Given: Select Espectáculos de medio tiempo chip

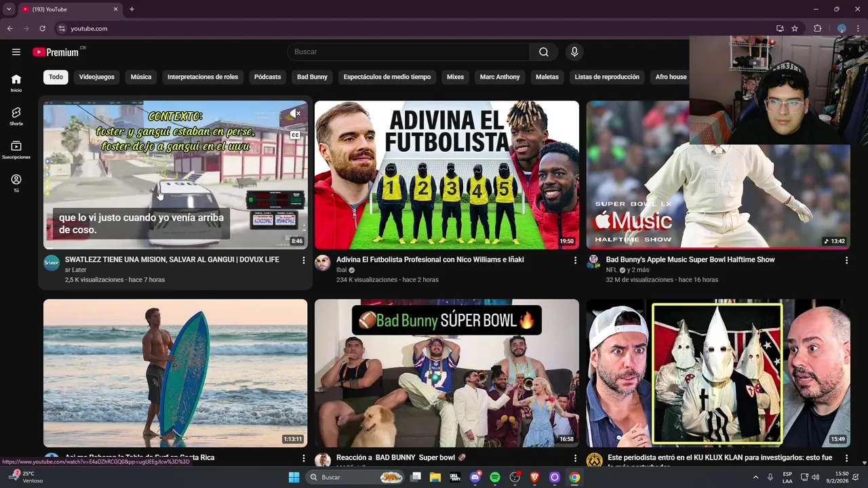Looking at the screenshot, I should (387, 77).
